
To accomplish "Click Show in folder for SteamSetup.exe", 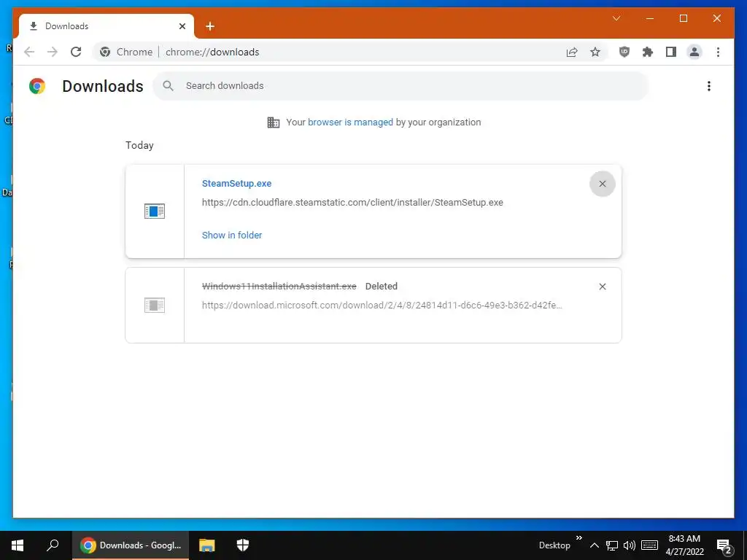I will click(232, 235).
